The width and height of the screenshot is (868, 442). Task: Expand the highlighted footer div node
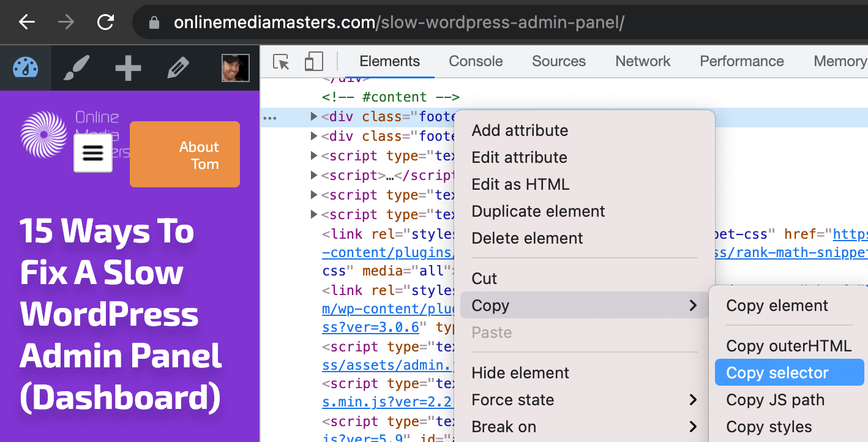(314, 116)
